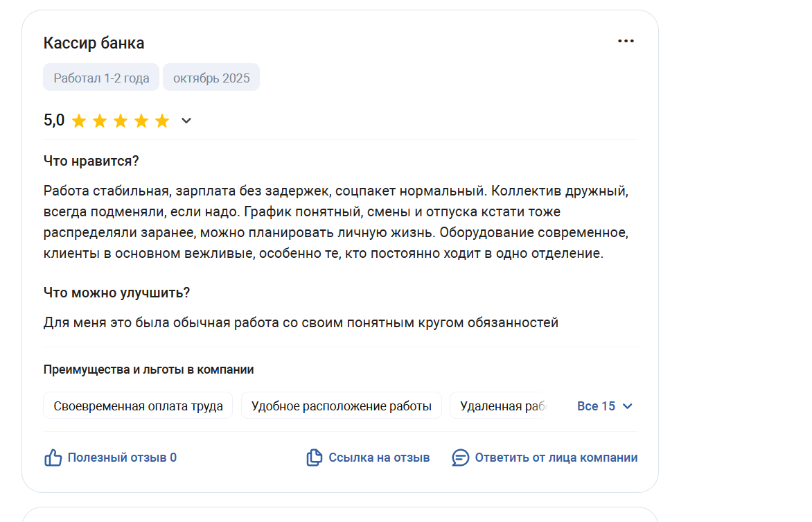
Task: Click the second rating star
Action: [100, 121]
